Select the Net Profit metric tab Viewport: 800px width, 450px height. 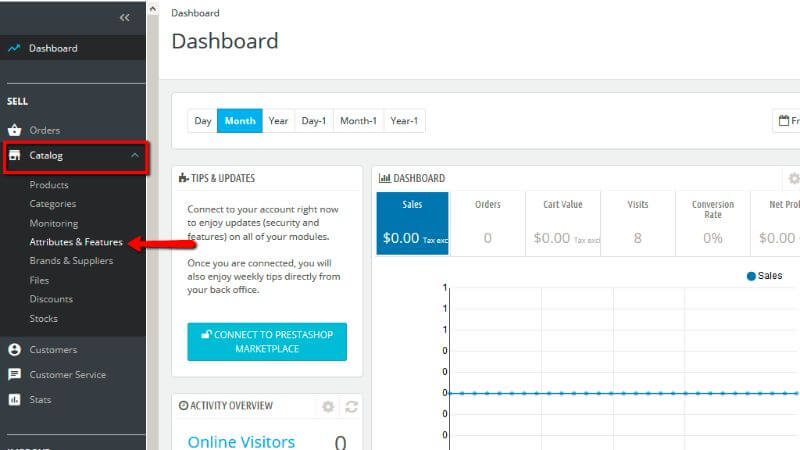(776, 223)
